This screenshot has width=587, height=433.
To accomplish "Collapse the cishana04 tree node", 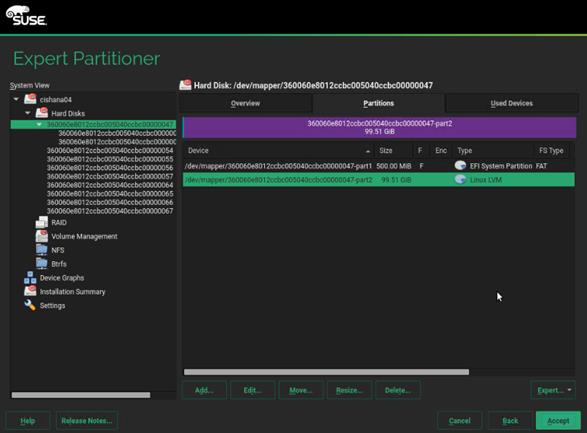I will tap(16, 99).
